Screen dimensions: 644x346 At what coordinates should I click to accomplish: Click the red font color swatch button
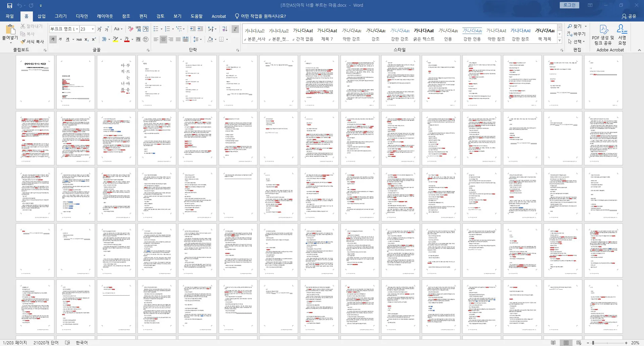(127, 39)
